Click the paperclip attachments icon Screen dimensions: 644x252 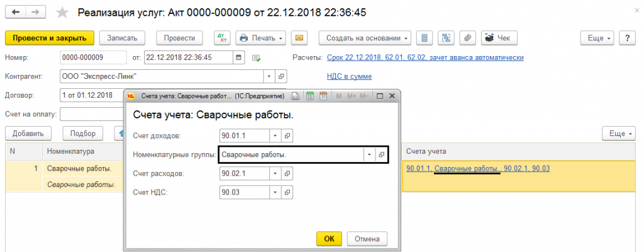click(x=467, y=38)
